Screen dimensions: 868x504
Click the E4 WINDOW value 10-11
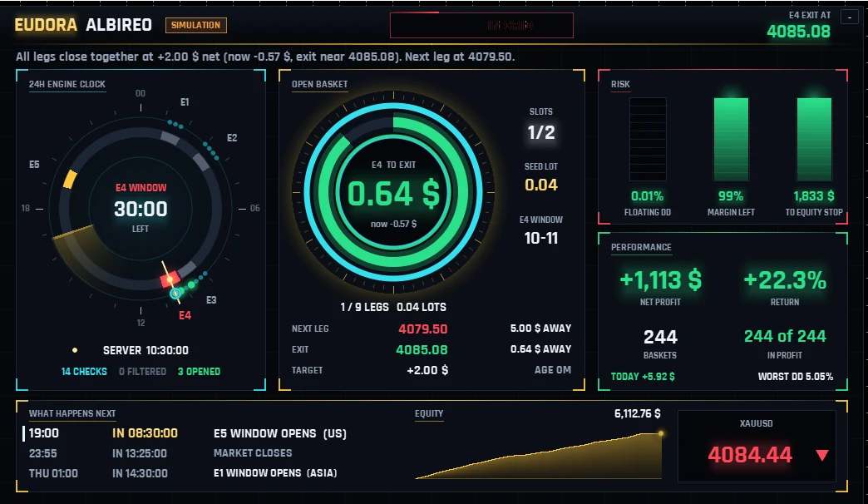pyautogui.click(x=541, y=238)
